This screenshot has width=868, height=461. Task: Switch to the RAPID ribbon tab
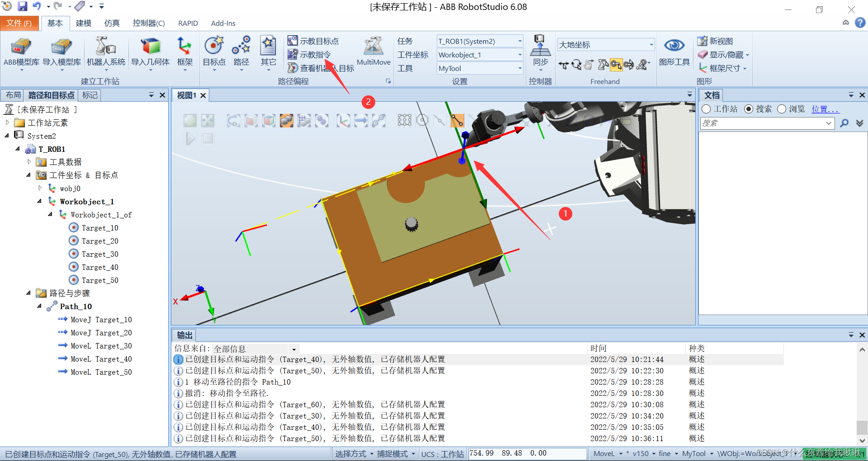click(x=188, y=23)
